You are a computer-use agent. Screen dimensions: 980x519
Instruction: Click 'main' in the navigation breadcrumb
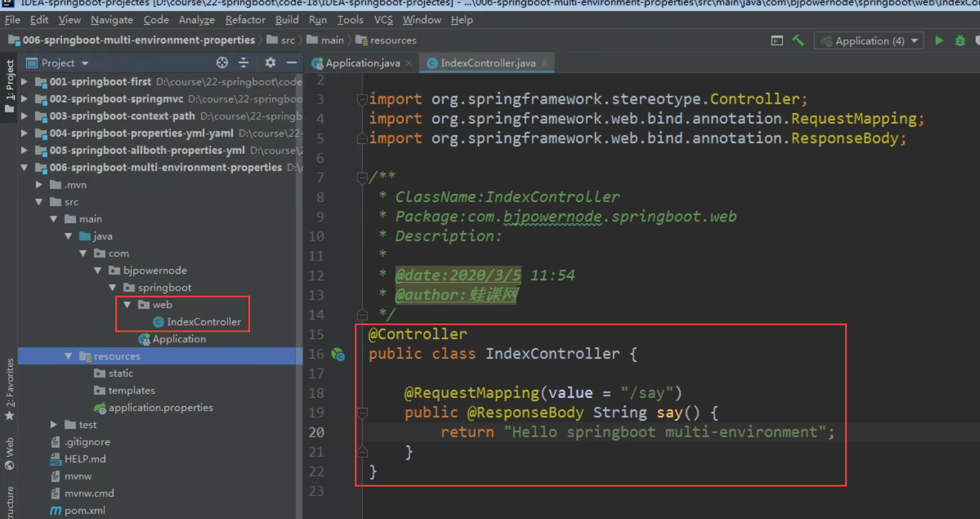coord(332,40)
